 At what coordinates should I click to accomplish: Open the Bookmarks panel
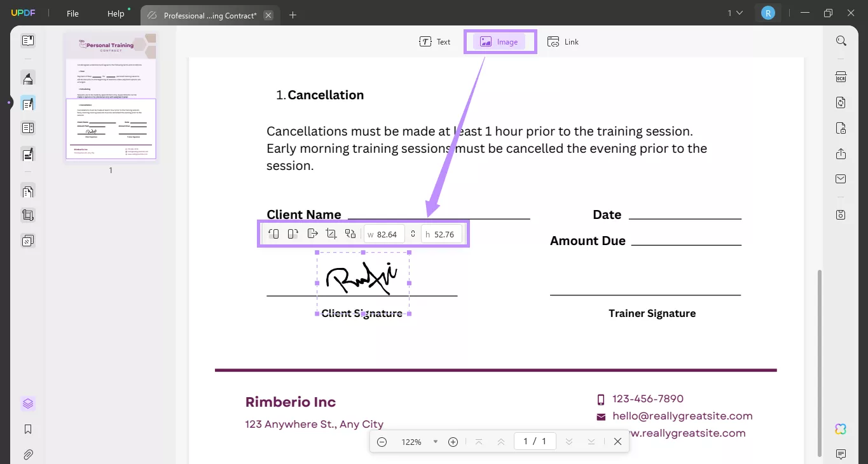click(27, 429)
